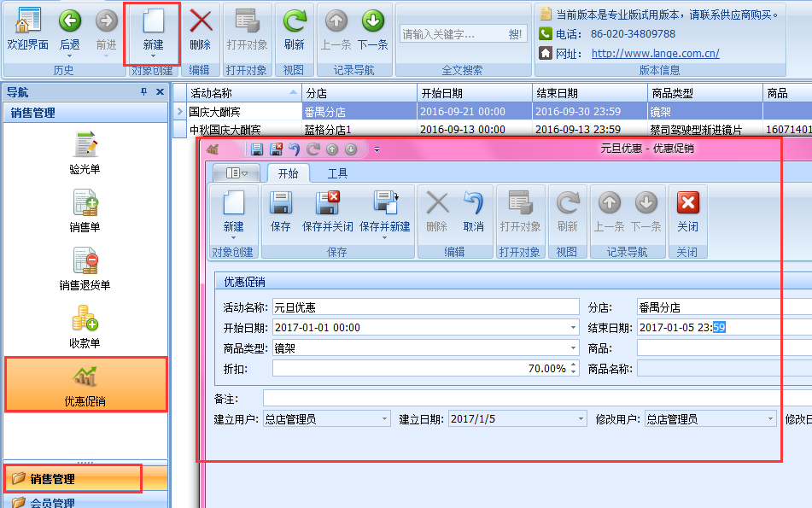The image size is (812, 508).
Task: Open the start date dropdown picker
Action: coord(573,328)
